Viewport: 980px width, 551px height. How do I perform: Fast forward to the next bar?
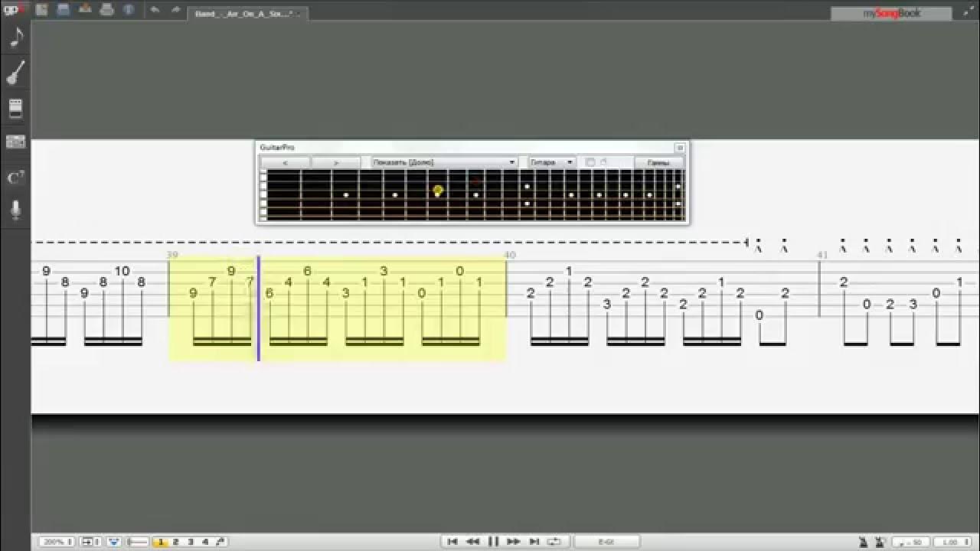(514, 542)
